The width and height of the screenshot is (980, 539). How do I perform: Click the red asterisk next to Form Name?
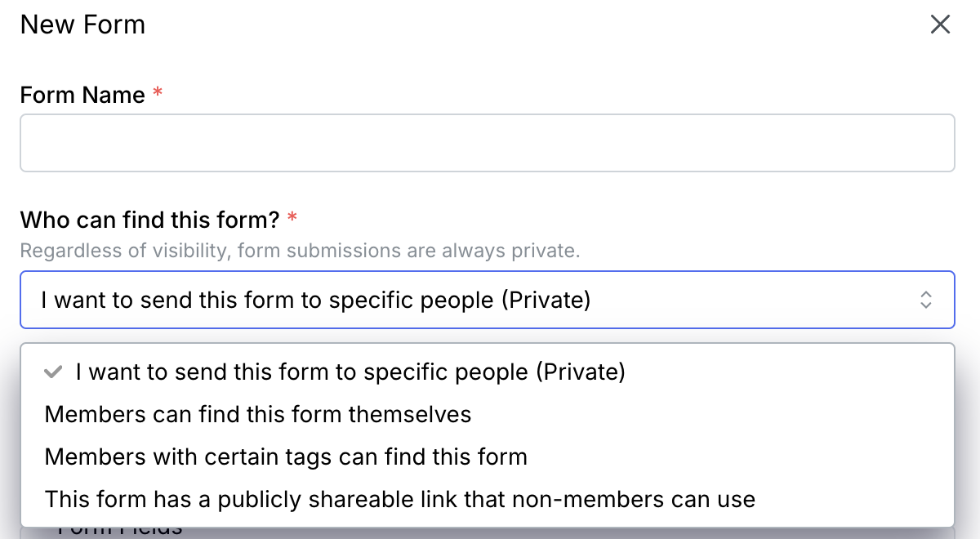point(158,91)
